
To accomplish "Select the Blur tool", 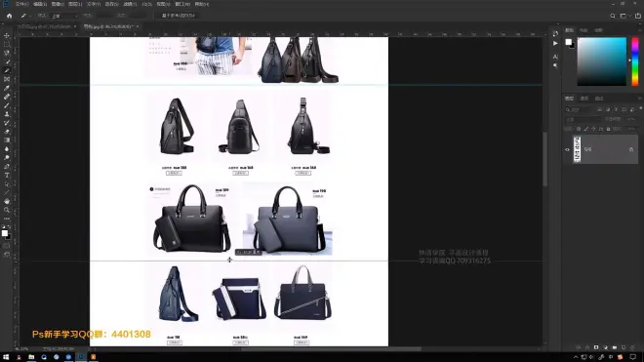I will pyautogui.click(x=7, y=148).
